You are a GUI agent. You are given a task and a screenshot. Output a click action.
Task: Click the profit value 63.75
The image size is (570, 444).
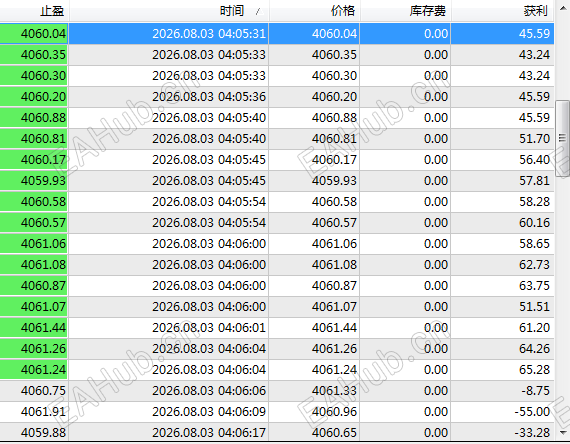[x=534, y=286]
